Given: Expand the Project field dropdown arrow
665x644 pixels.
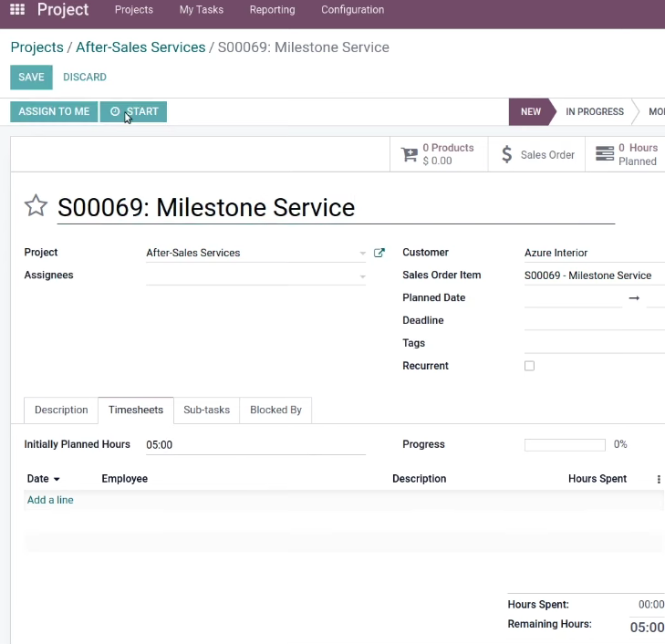Looking at the screenshot, I should pos(362,253).
